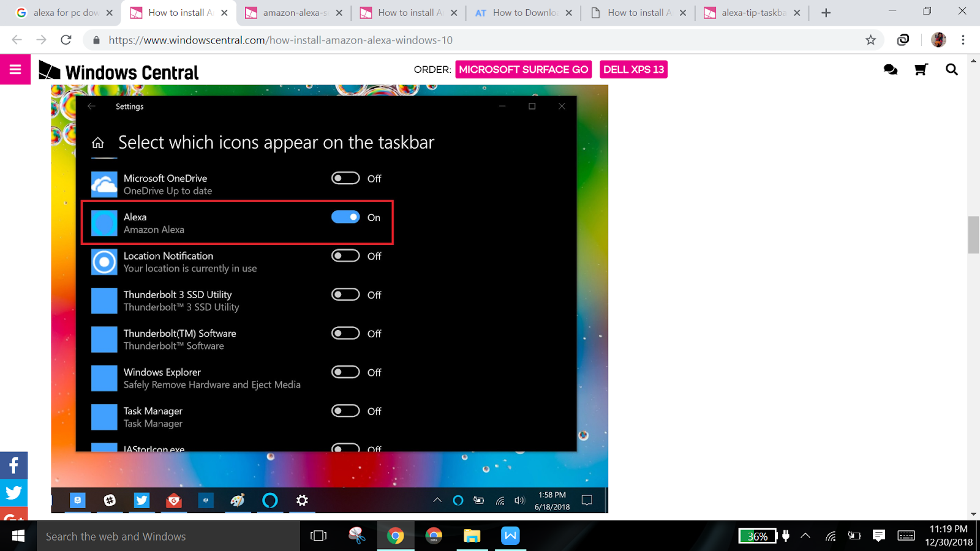Click the MICROSOFT SURFACE GO order button
Viewport: 980px width, 551px height.
pyautogui.click(x=524, y=69)
